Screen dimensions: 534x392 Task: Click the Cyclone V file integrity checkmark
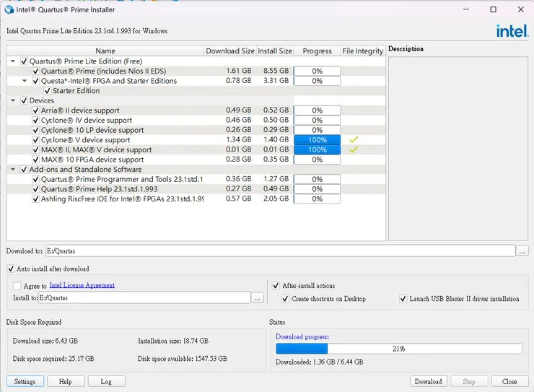click(x=354, y=139)
